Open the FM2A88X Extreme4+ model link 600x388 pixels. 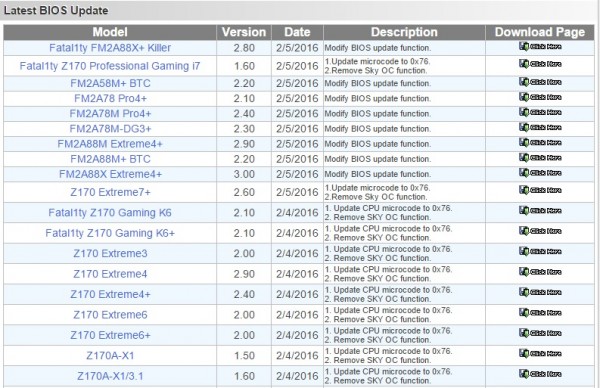click(x=110, y=174)
